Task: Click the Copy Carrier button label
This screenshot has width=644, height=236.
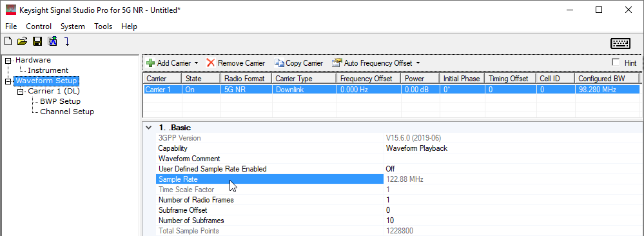Action: point(304,63)
